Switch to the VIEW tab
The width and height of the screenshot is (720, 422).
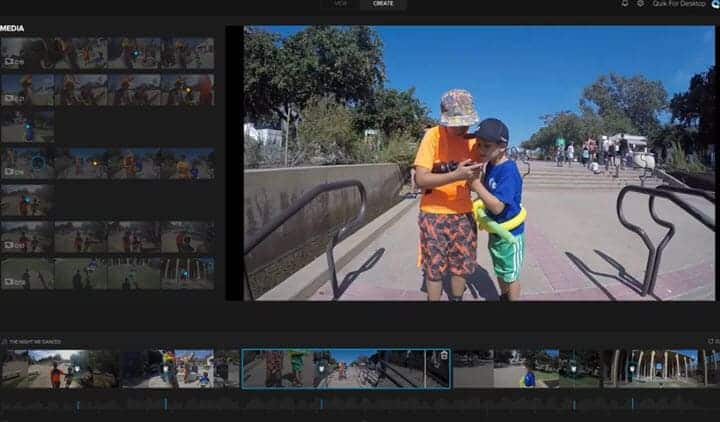(340, 4)
